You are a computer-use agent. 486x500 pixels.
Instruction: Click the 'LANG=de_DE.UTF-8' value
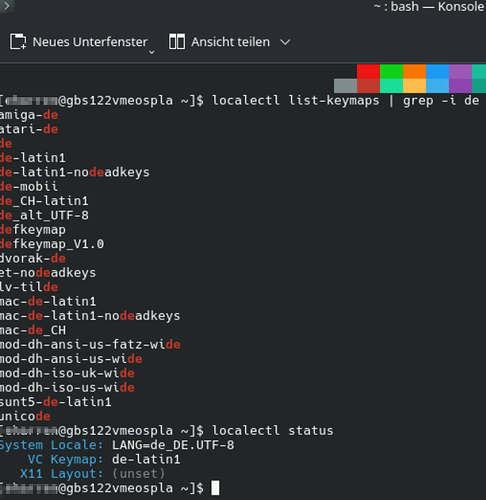click(173, 445)
